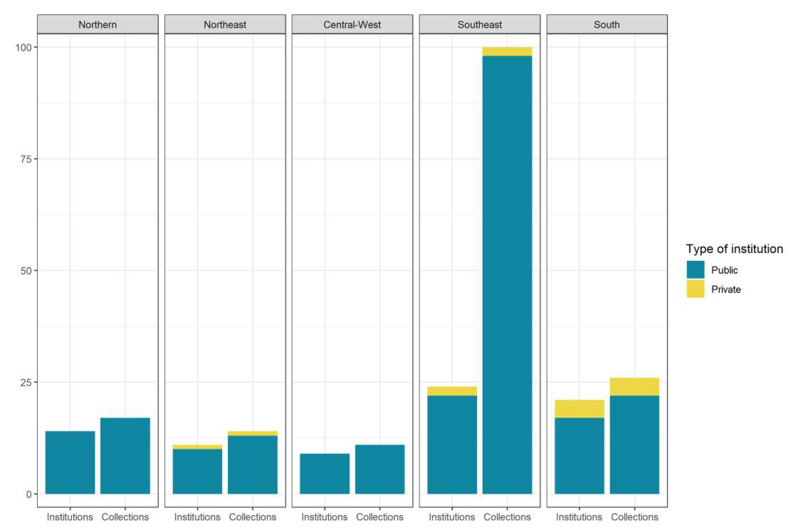Click the 100 y-axis label
The width and height of the screenshot is (790, 532).
pyautogui.click(x=23, y=47)
